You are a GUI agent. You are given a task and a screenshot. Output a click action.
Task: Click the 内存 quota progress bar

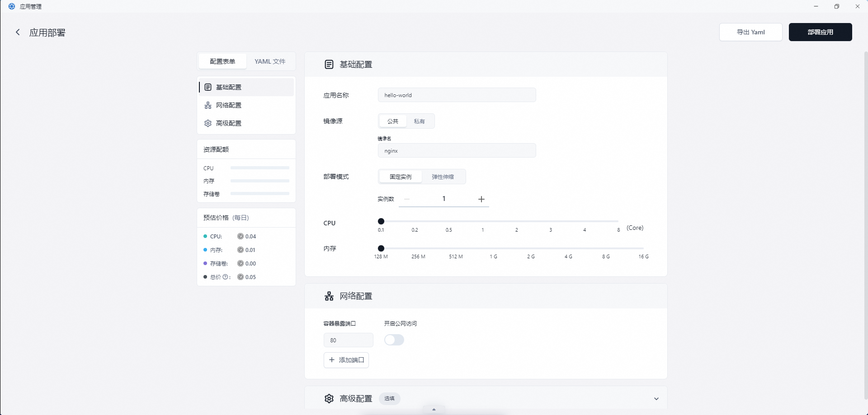[260, 181]
